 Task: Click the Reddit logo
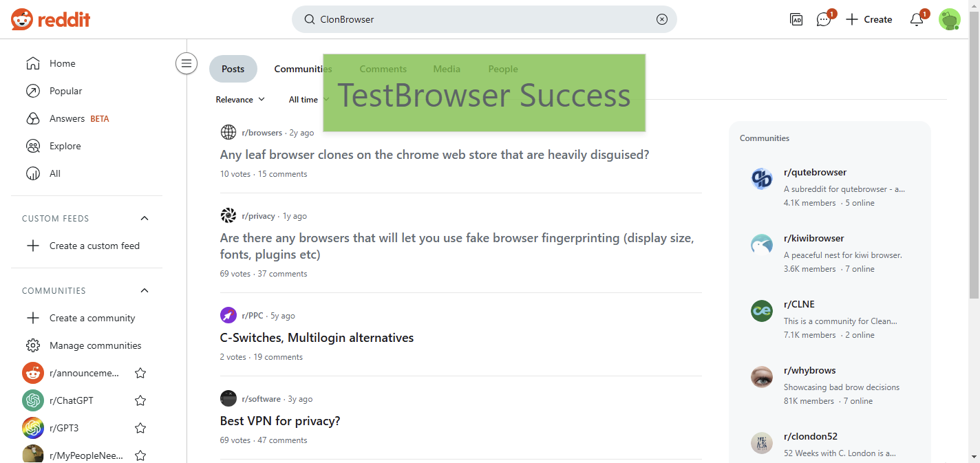pyautogui.click(x=51, y=19)
